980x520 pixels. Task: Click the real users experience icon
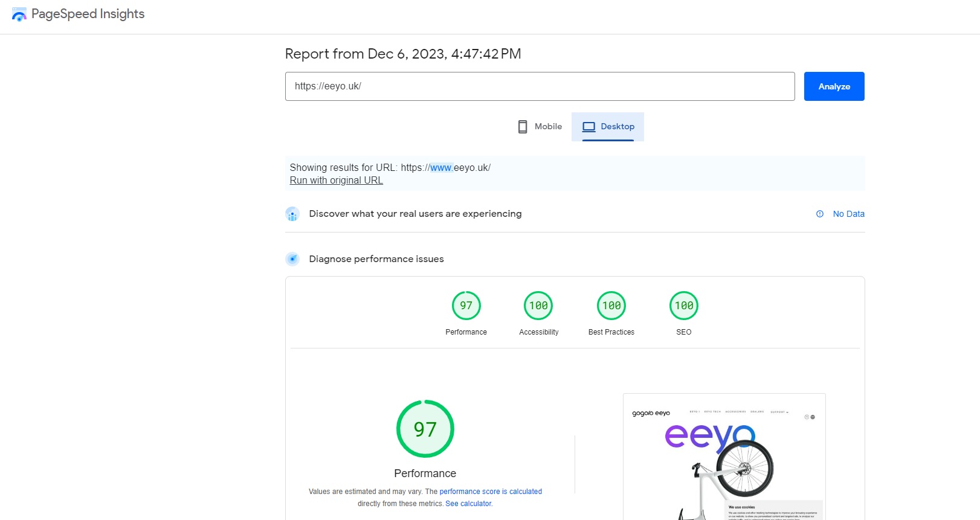292,214
